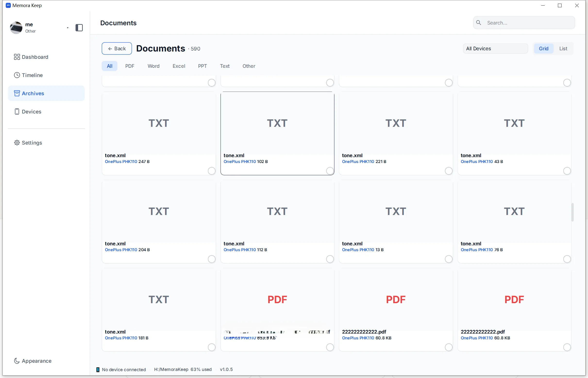This screenshot has width=588, height=378.
Task: Select the 43 B tone.xml checkbox circle
Action: [567, 171]
